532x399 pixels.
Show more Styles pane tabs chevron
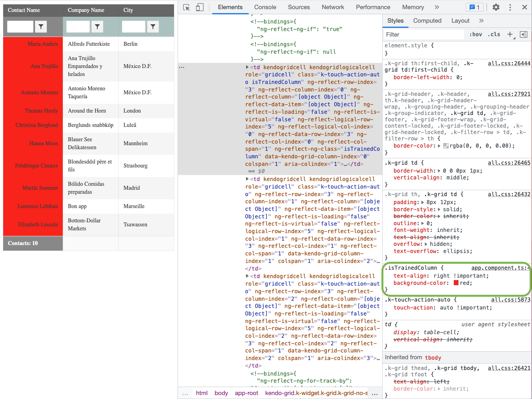[x=482, y=21]
